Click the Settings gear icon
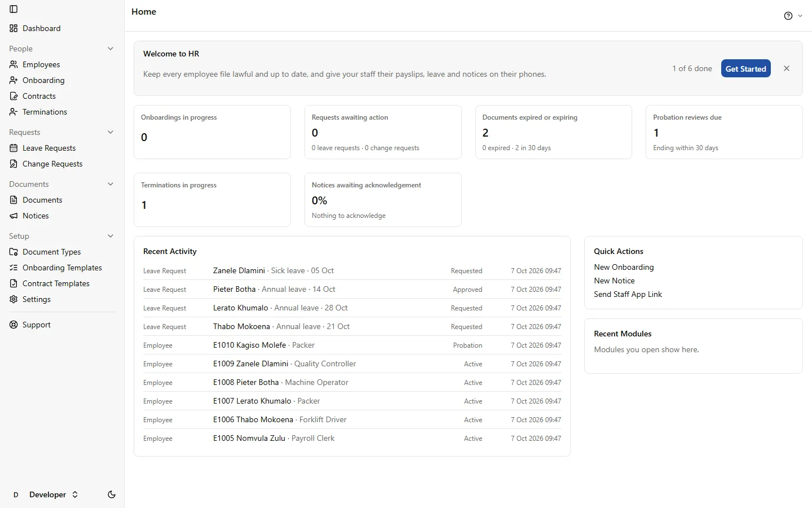This screenshot has height=508, width=812. click(14, 299)
